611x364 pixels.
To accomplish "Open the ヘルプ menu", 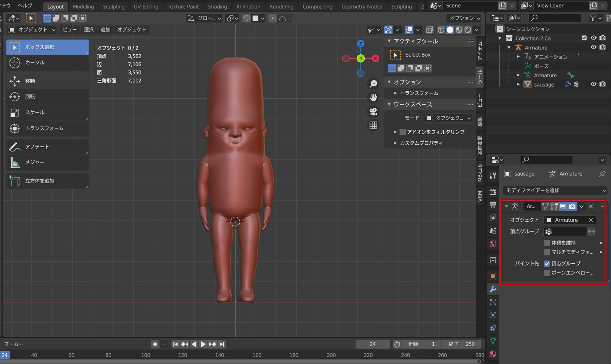I will pos(25,6).
